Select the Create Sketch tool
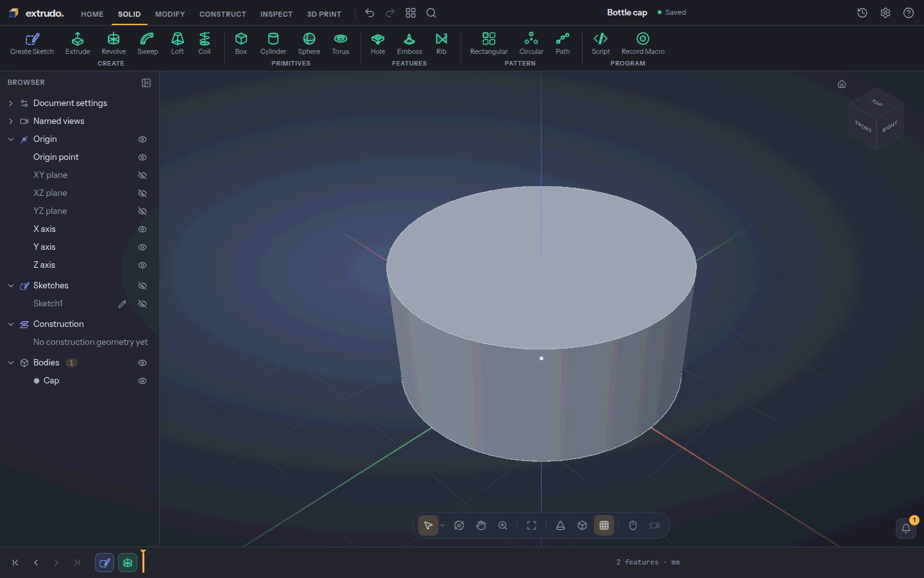This screenshot has width=924, height=578. (32, 44)
